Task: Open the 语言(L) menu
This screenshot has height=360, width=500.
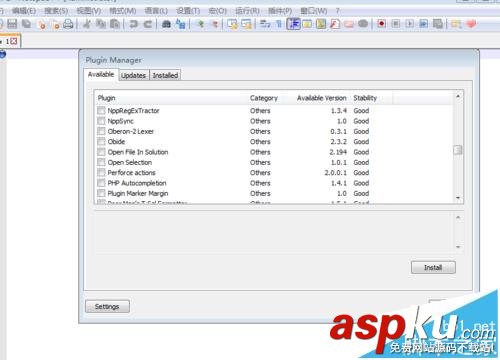Action: coord(156,11)
